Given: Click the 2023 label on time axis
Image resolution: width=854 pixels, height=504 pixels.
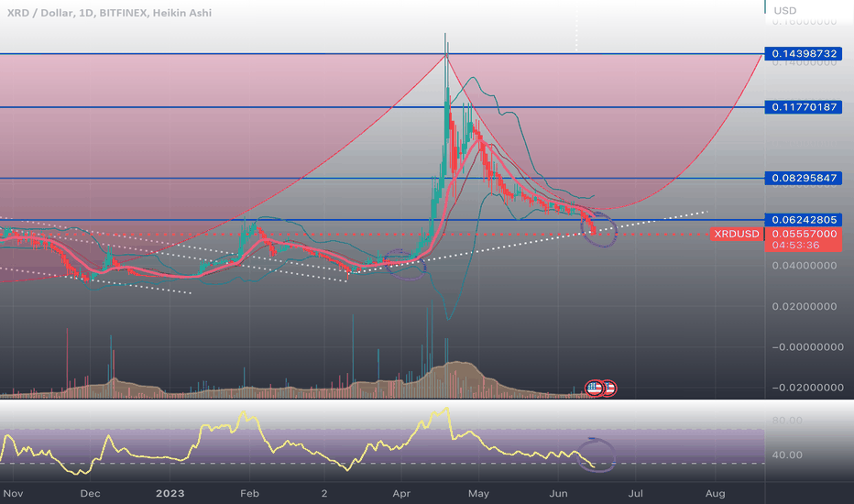Looking at the screenshot, I should 170,494.
